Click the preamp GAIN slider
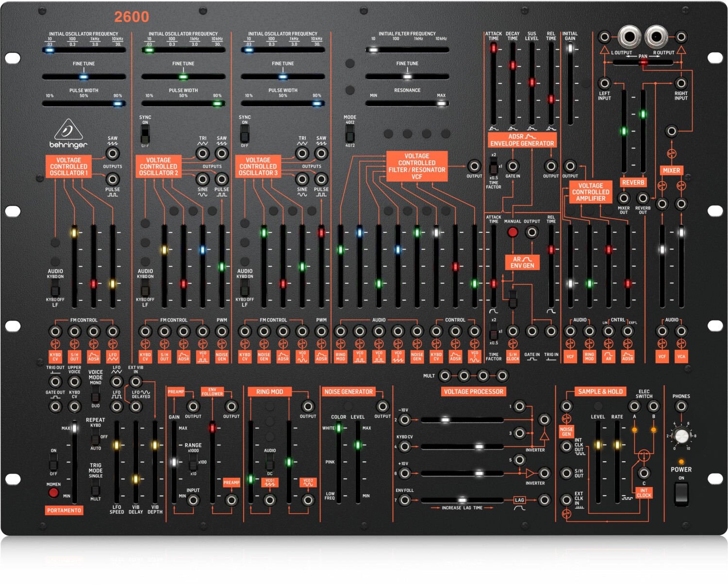This screenshot has height=585, width=728. pyautogui.click(x=174, y=462)
